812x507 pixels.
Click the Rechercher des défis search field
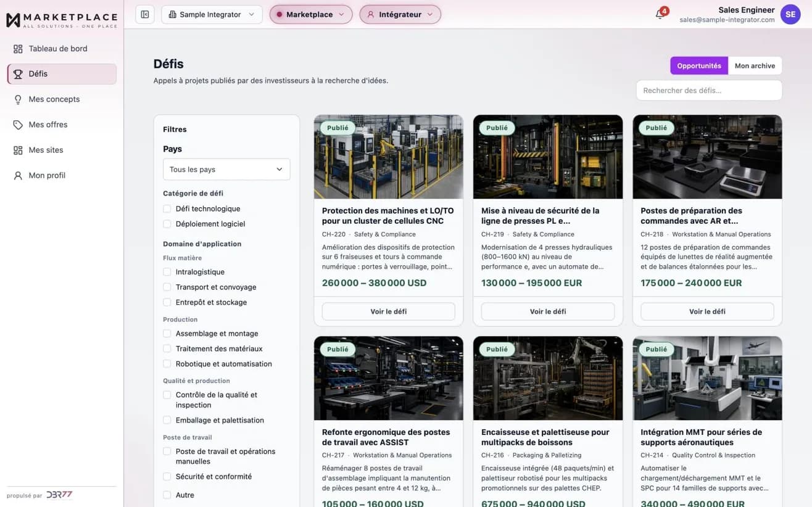click(709, 90)
